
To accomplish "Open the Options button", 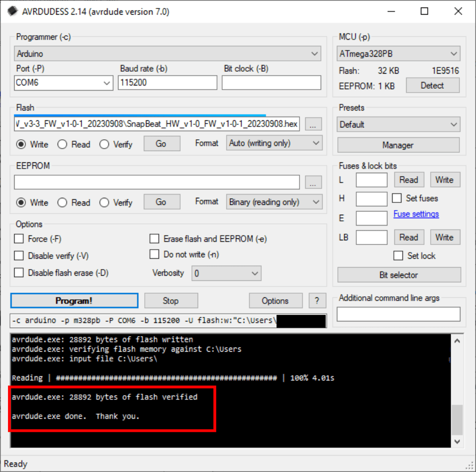I will coord(276,301).
